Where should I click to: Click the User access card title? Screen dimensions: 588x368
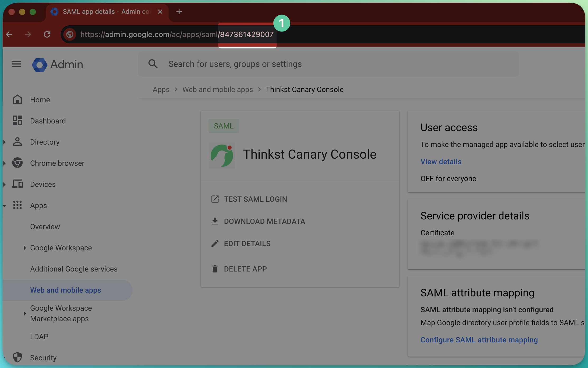[449, 127]
